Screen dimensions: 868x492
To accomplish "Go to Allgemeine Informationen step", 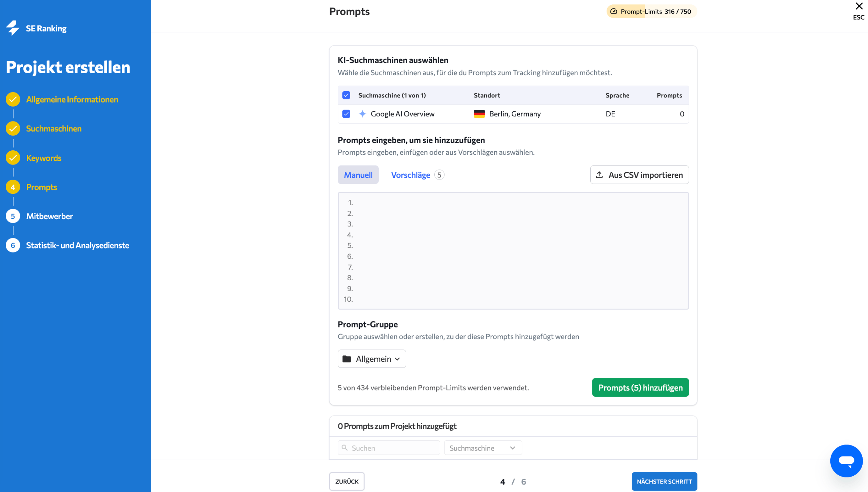I will tap(72, 99).
